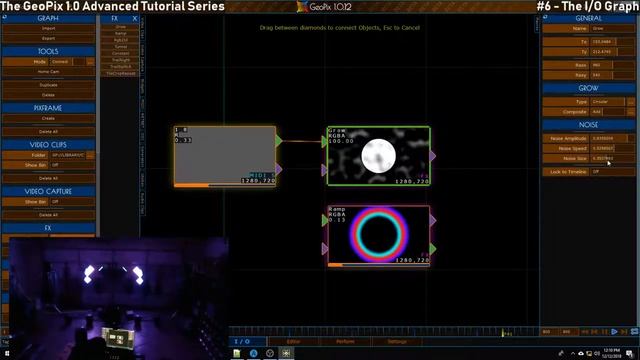Select the Grow effect in FX list
Screen dimensions: 640x360
120,27
